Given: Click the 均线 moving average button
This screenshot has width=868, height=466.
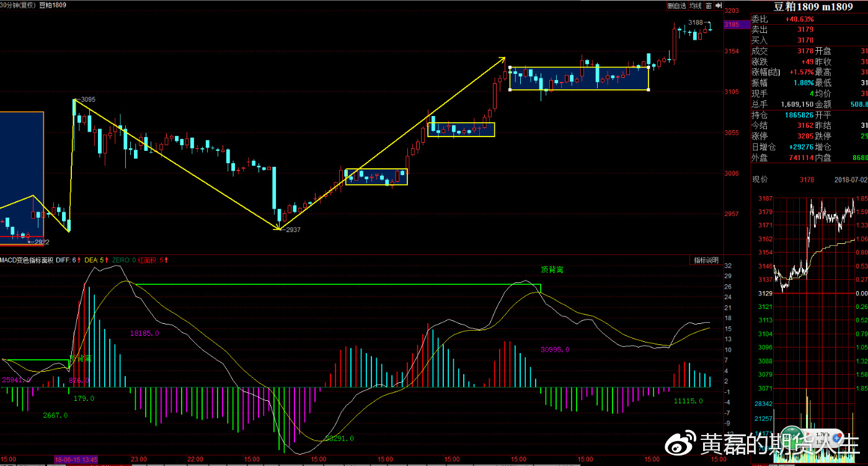Looking at the screenshot, I should tap(696, 6).
